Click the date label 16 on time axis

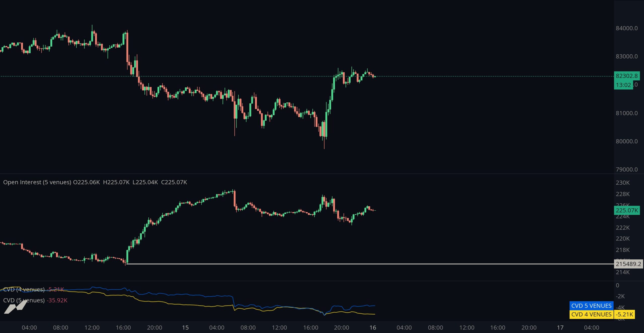coord(373,327)
